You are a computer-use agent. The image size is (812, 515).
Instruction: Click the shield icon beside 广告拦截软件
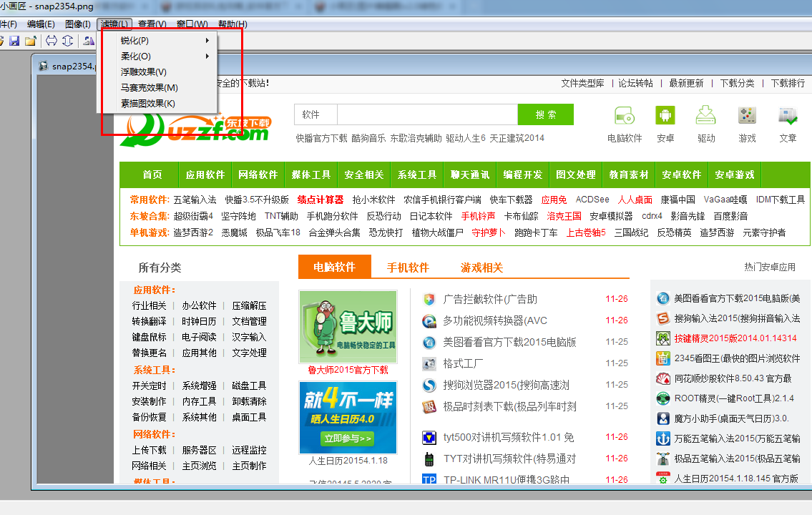429,299
